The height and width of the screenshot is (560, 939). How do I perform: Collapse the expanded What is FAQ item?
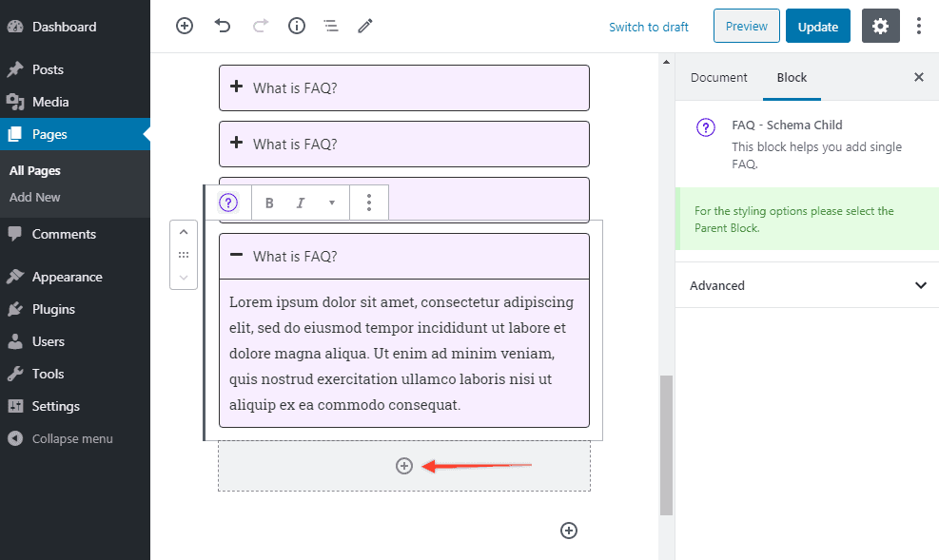coord(237,255)
